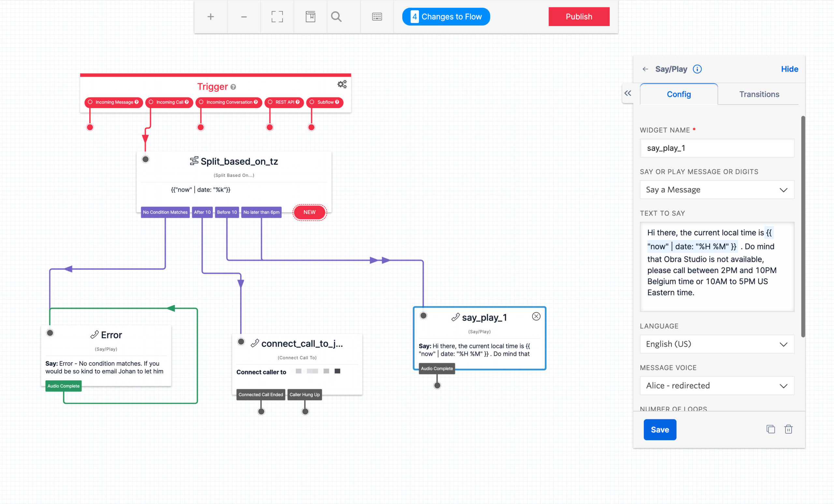Click the Say/Play info icon

[x=697, y=69]
